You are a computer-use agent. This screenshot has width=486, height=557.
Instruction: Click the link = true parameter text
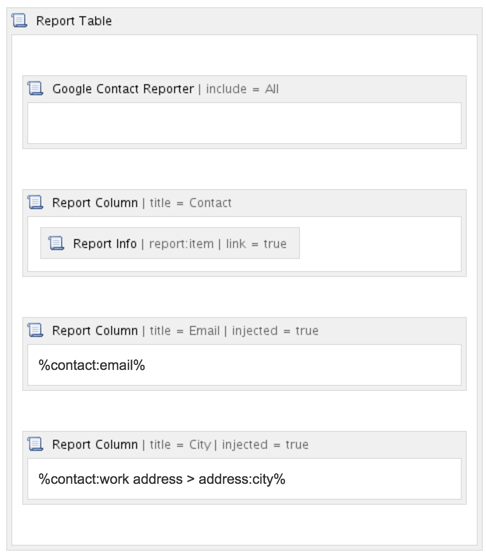pos(256,244)
